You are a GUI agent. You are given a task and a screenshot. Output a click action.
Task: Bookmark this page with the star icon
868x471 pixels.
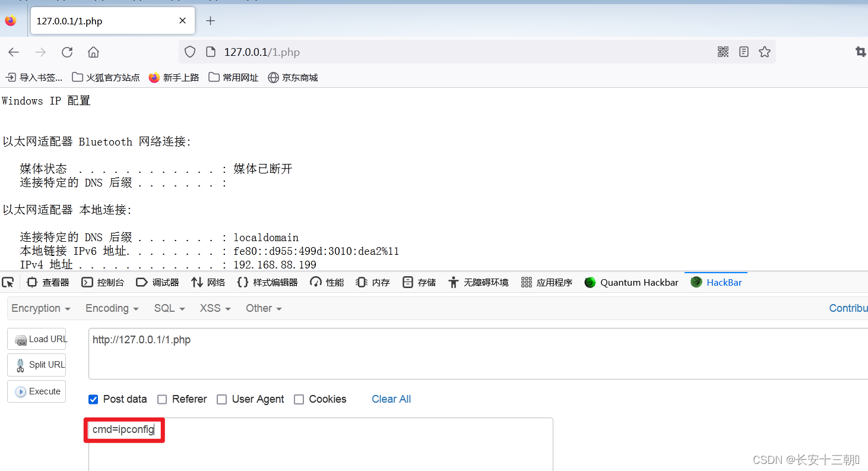tap(765, 52)
